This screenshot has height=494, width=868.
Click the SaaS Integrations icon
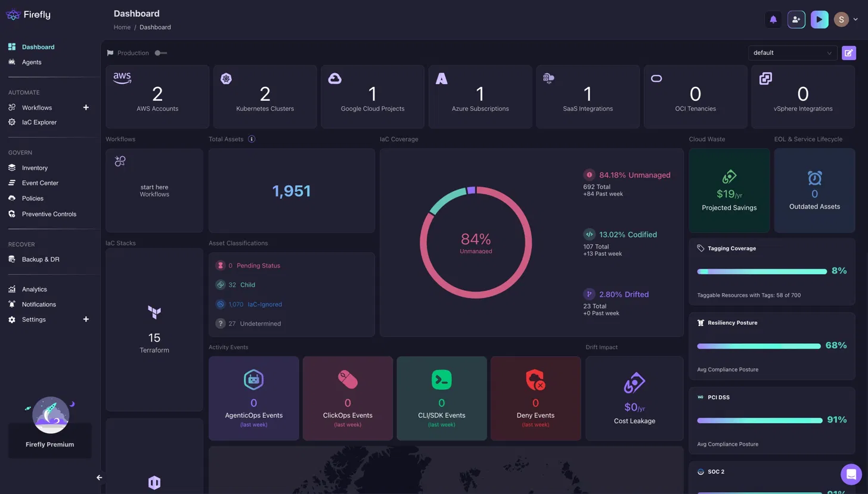coord(548,79)
